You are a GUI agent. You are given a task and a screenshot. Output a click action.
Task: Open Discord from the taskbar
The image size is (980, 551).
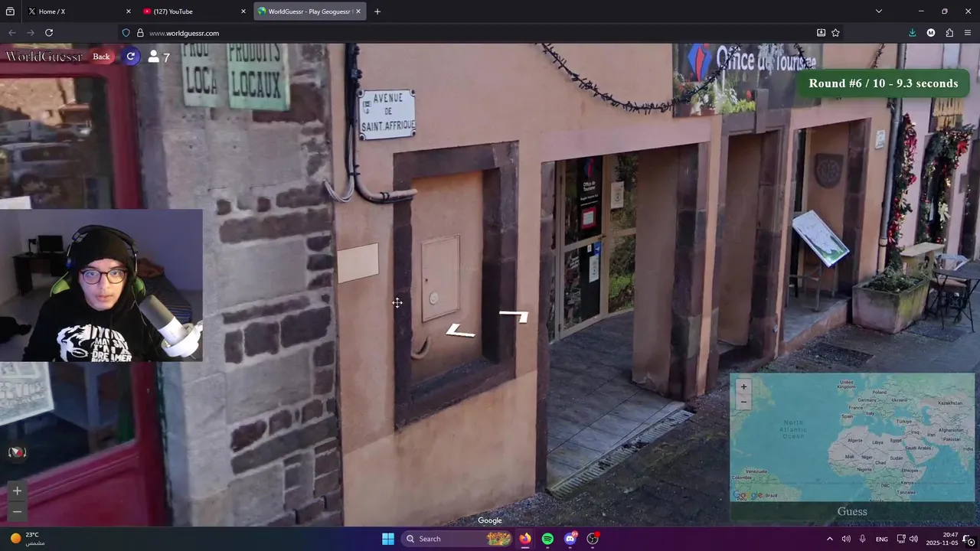570,539
